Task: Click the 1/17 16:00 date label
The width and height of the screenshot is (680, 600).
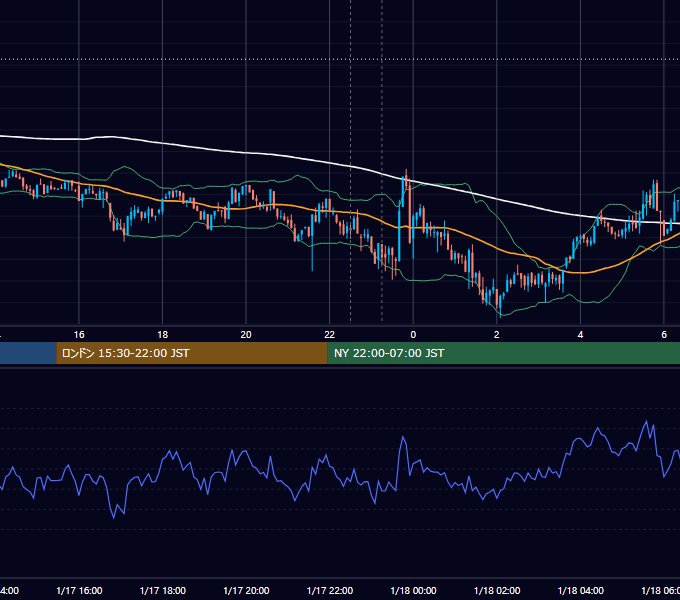Action: (79, 590)
